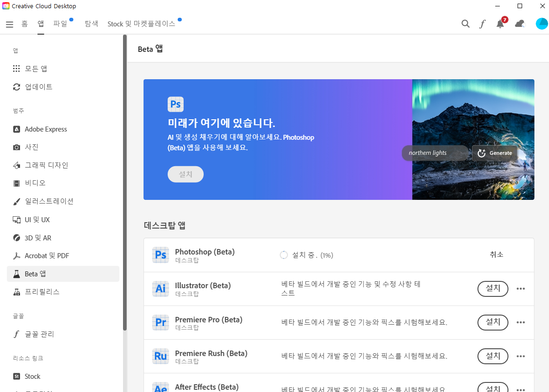Viewport: 549px width, 392px height.
Task: Click the northern lights prompt field
Action: pos(435,153)
